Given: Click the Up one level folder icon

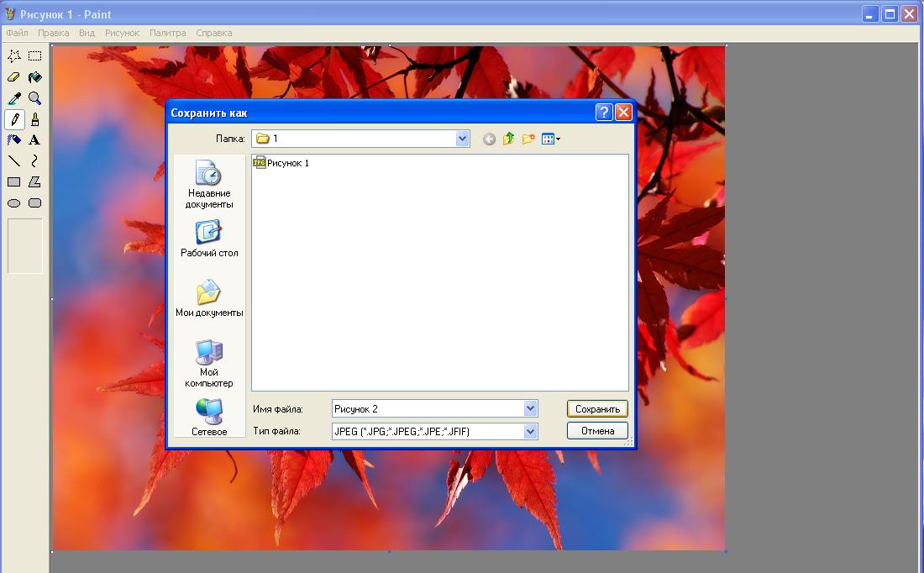Looking at the screenshot, I should pos(508,139).
